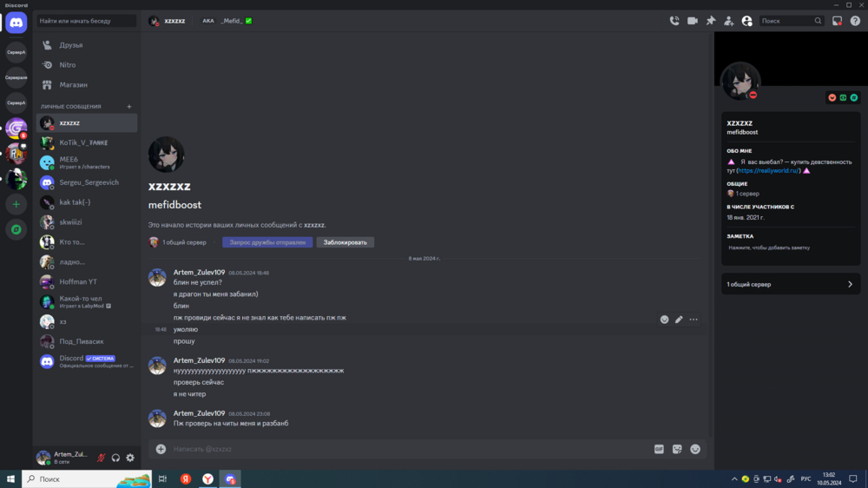
Task: Open pinned messages icon
Action: tap(711, 21)
